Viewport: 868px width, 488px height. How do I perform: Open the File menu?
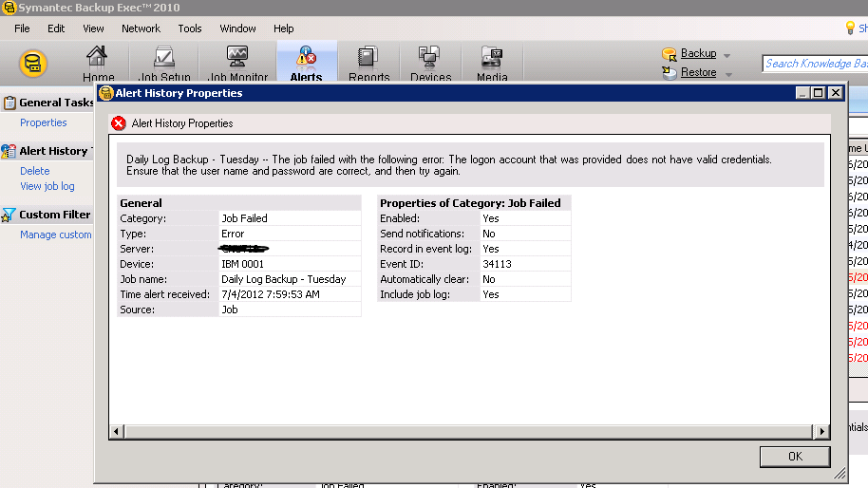pos(22,28)
